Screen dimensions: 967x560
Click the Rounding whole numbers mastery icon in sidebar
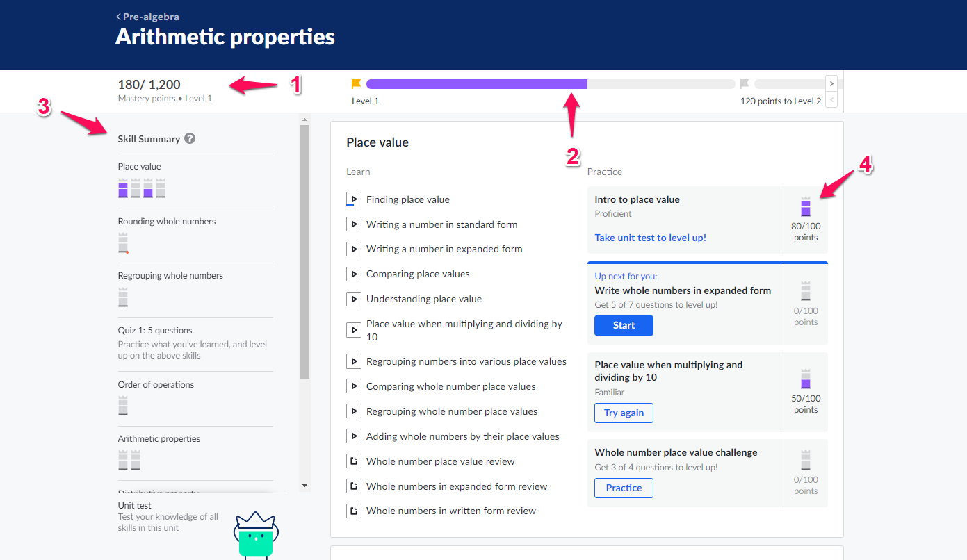(x=123, y=242)
